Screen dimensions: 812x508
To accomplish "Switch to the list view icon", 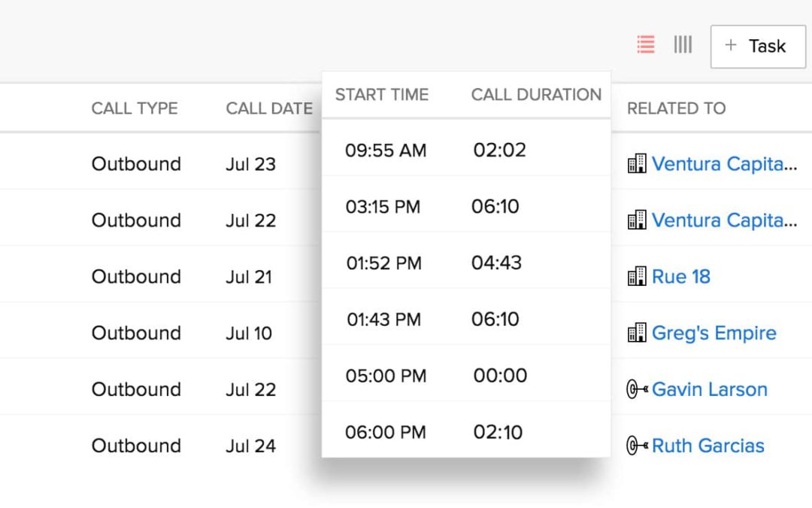I will click(645, 45).
